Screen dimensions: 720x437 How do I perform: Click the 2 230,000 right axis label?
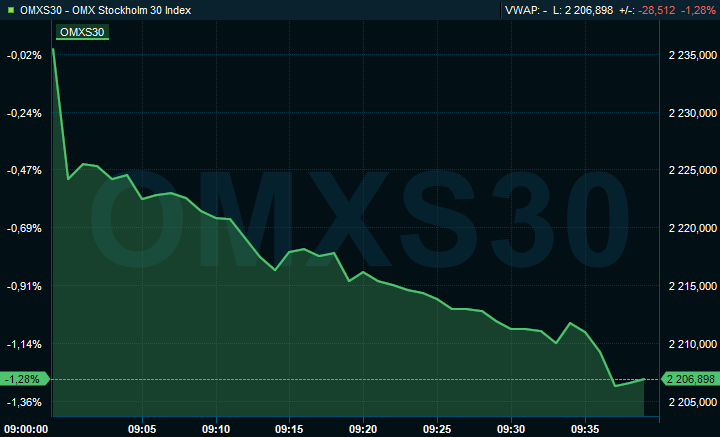(692, 113)
